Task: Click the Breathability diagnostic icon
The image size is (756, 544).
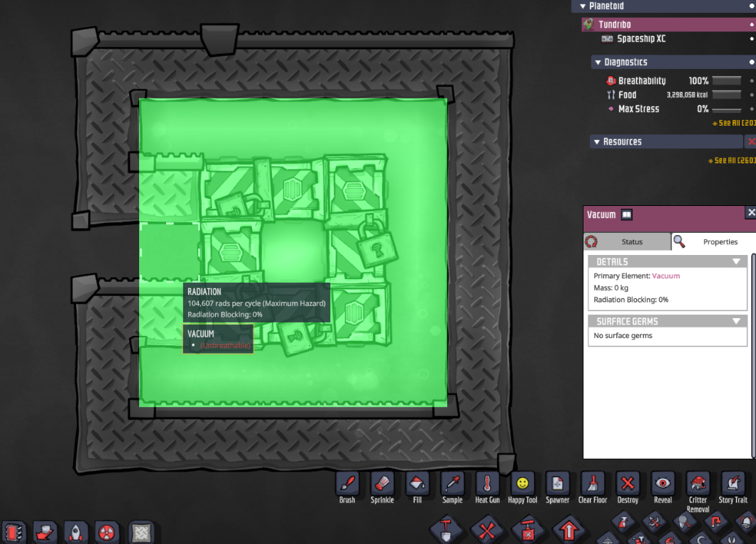Action: pos(611,80)
